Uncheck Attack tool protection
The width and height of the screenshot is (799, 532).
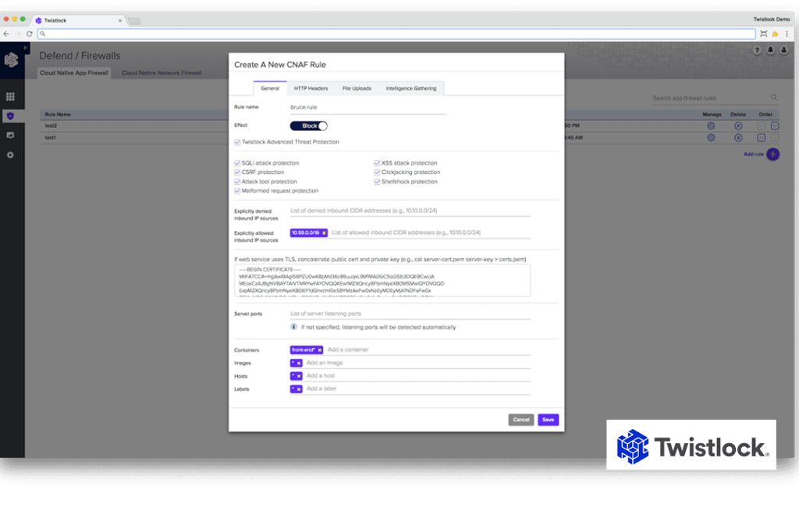(237, 182)
